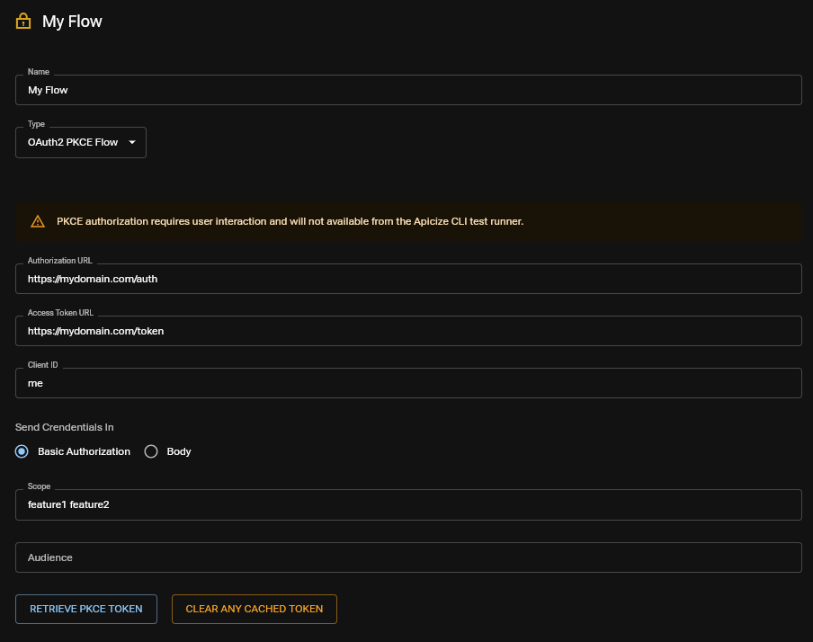Click the My Flow page heading
Viewport: 813px width, 642px height.
pos(72,21)
